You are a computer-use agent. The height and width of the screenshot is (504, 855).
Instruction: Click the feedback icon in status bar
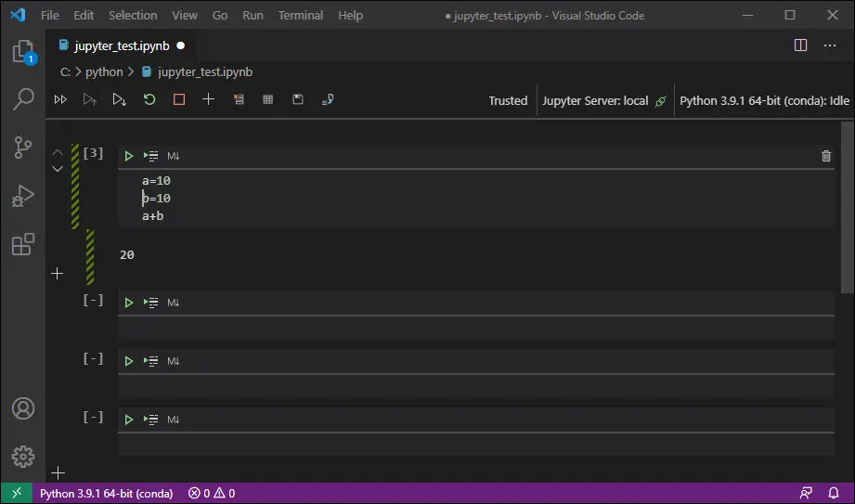tap(806, 494)
